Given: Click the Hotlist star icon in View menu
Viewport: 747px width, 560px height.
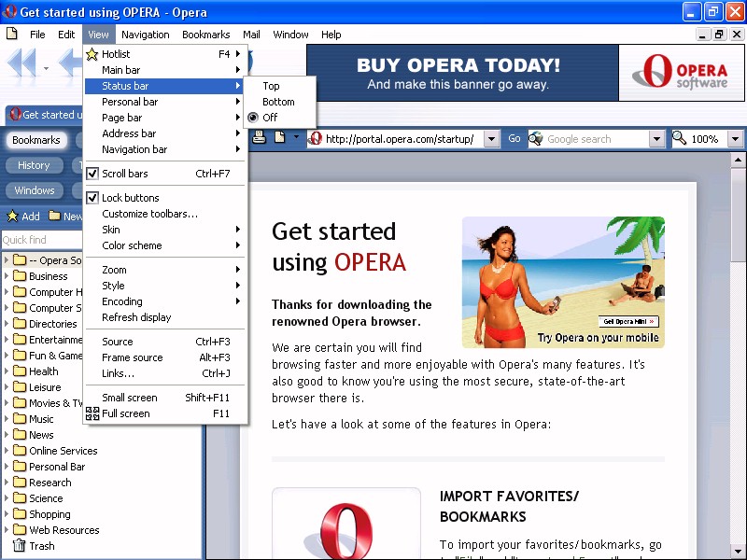Looking at the screenshot, I should point(92,54).
